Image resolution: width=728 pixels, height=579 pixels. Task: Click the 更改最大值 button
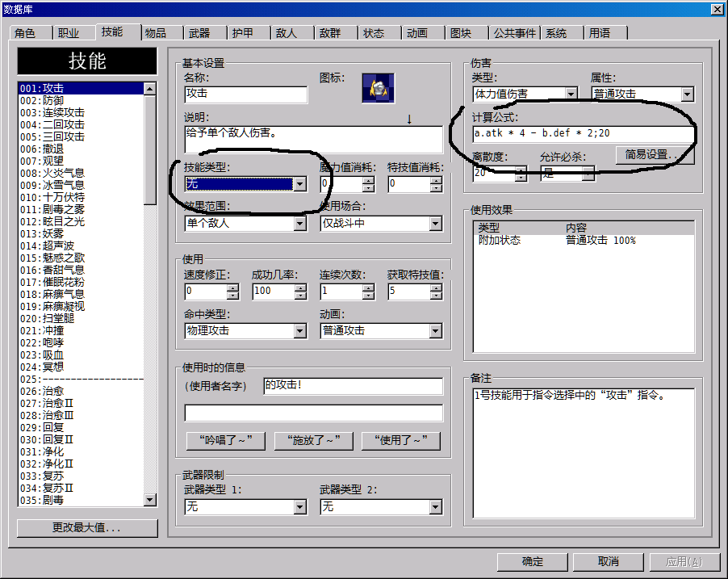[x=87, y=528]
